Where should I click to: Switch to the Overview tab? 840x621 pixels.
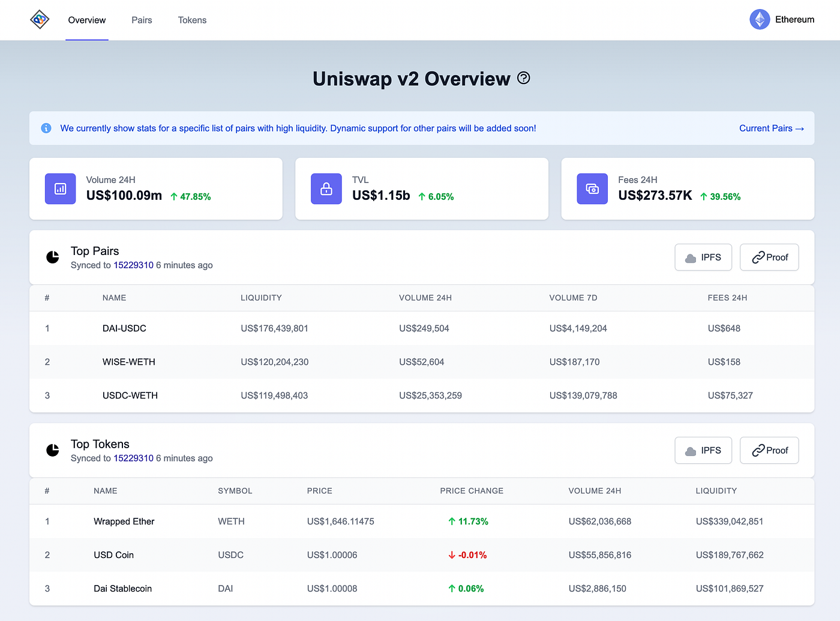pos(87,20)
